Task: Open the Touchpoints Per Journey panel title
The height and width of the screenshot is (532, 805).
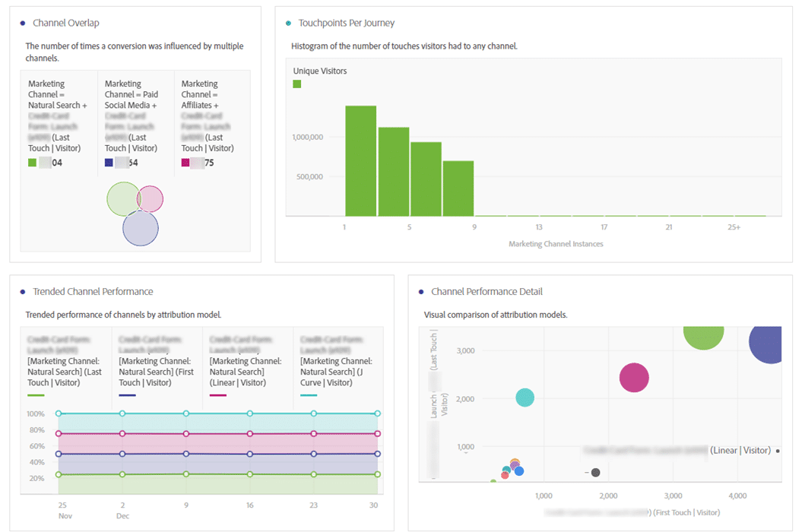Action: click(347, 24)
